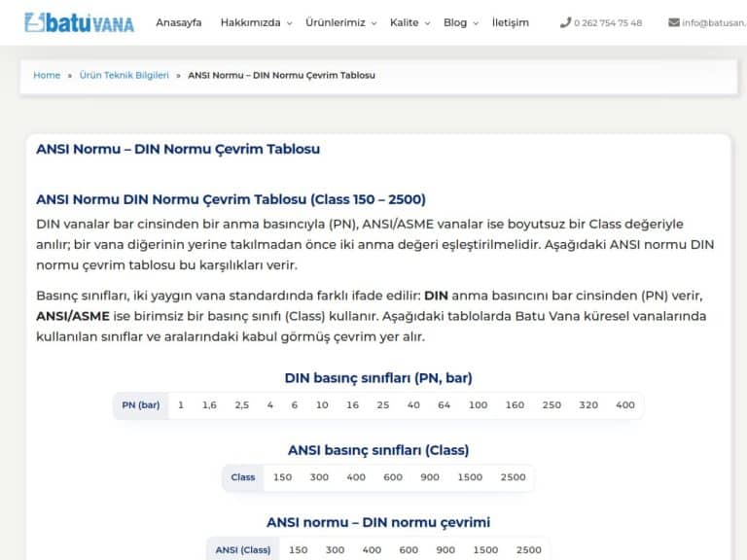This screenshot has width=747, height=560.
Task: Click the phone number 0 262 754 75 48
Action: click(608, 23)
